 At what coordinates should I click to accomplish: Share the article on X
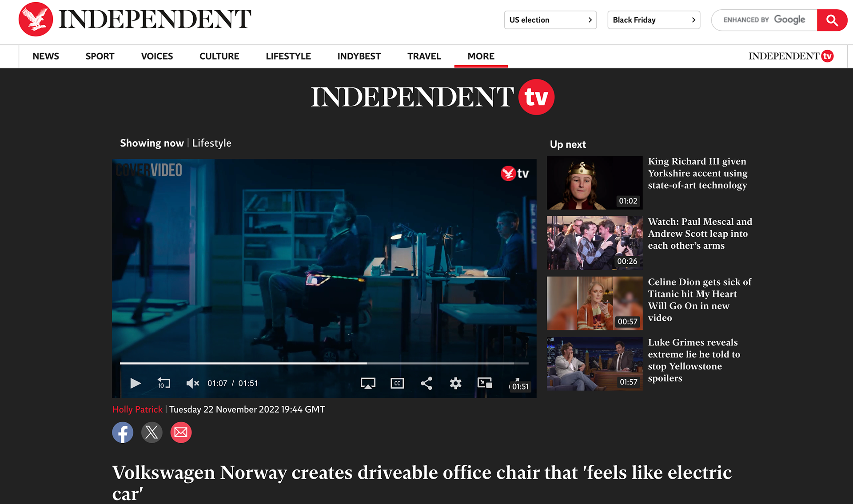pyautogui.click(x=152, y=432)
